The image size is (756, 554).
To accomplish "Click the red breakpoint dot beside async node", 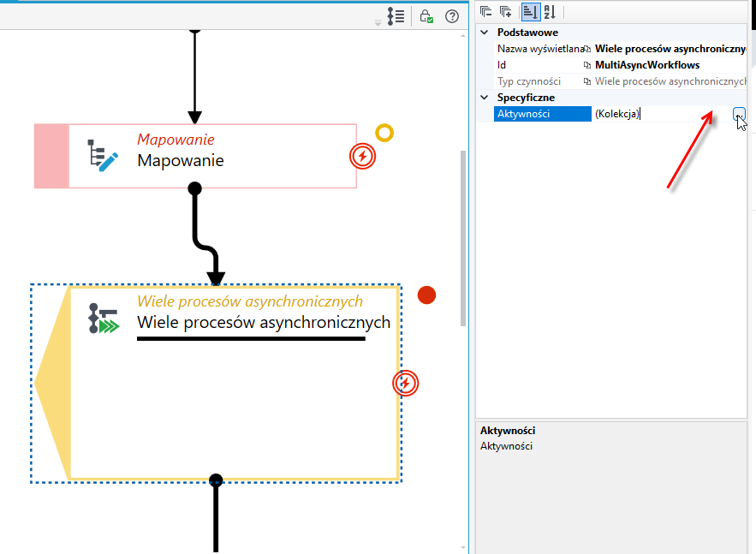I will tap(426, 295).
